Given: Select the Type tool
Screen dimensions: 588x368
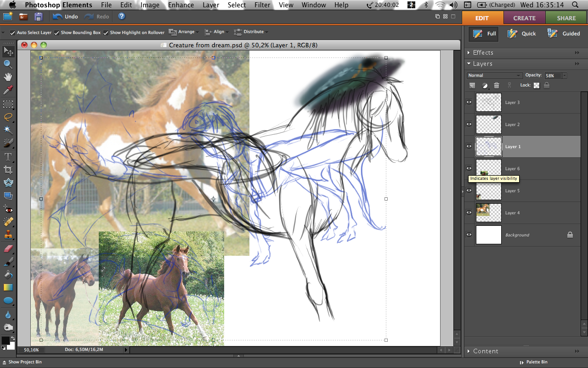Looking at the screenshot, I should [8, 157].
